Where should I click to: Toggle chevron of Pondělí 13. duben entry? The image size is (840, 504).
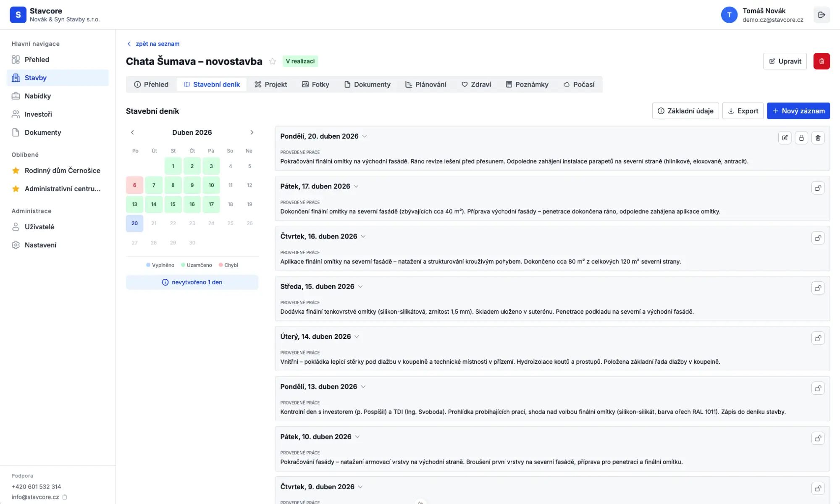363,387
